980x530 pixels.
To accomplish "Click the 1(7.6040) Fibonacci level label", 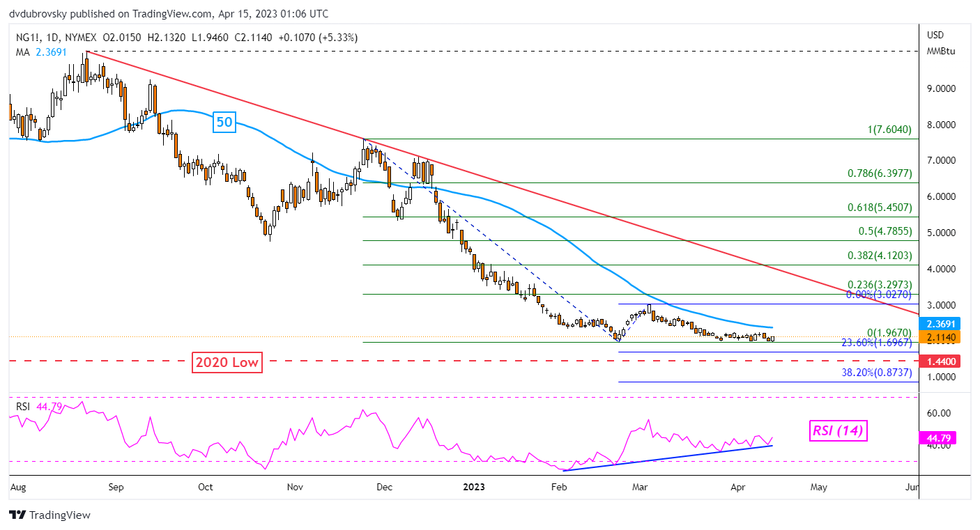I will click(x=888, y=130).
